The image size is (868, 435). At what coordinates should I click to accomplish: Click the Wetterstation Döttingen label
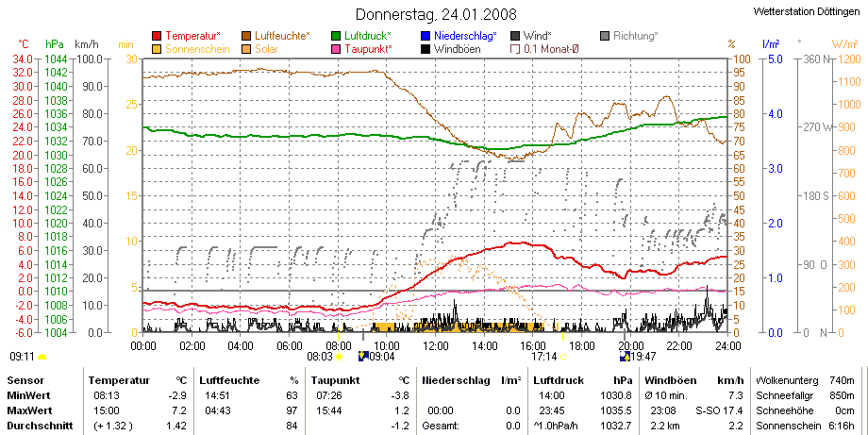coord(807,11)
